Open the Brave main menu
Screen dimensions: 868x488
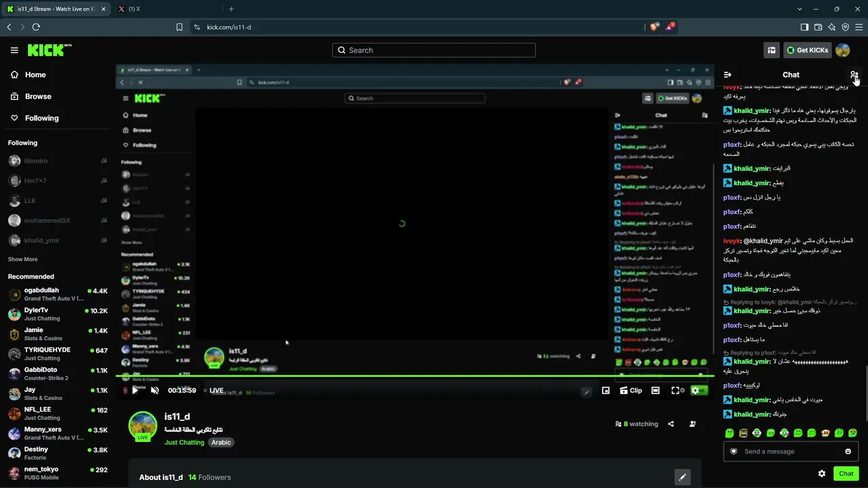coord(859,27)
